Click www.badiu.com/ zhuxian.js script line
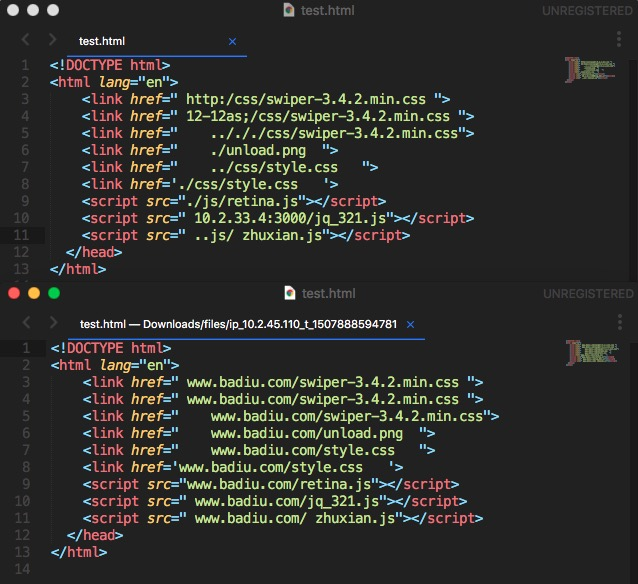The height and width of the screenshot is (584, 638). click(x=283, y=518)
